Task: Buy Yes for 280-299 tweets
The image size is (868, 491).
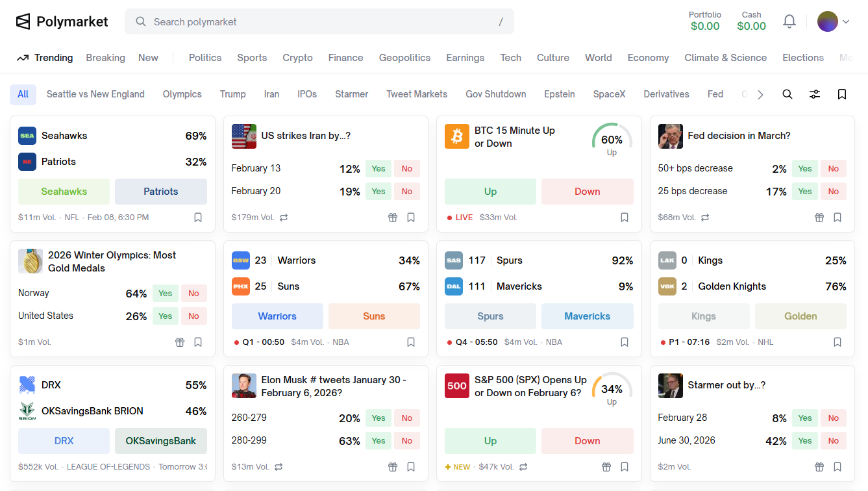Action: click(378, 441)
